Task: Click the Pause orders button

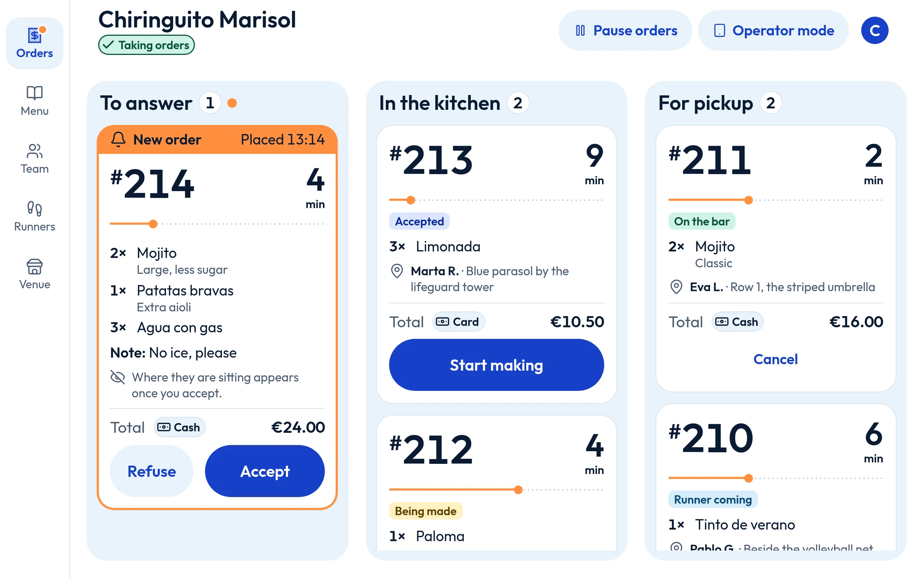Action: click(625, 30)
